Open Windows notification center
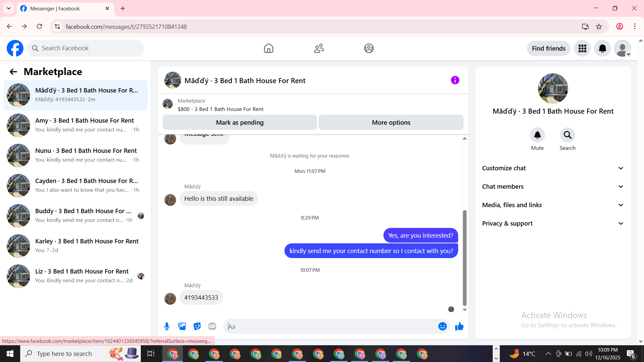Viewport: 644px width, 362px height. [631, 354]
